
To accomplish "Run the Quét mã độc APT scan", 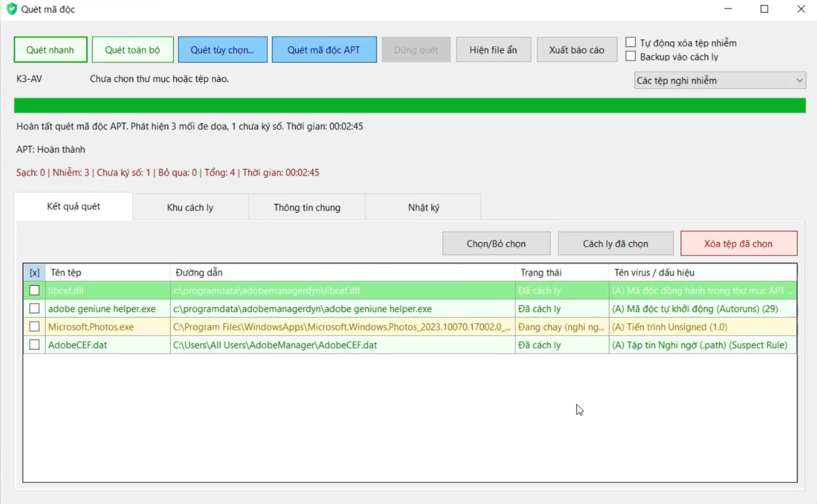I will pyautogui.click(x=324, y=50).
